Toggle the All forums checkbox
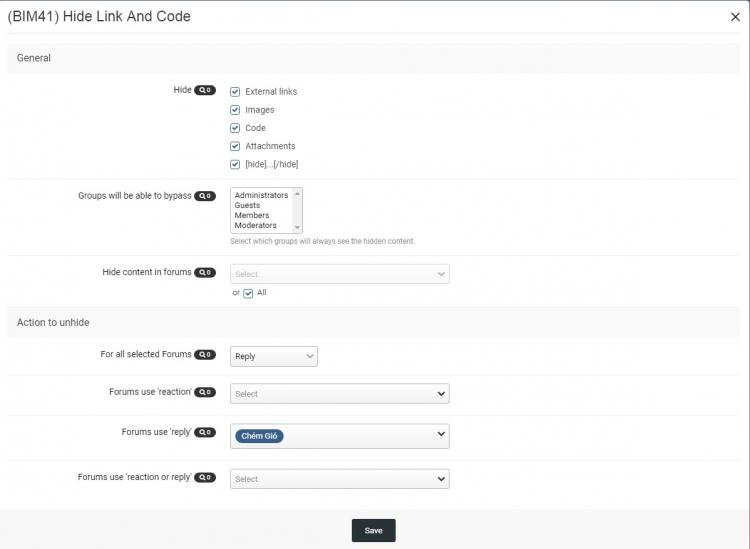Viewport: 750px width, 549px height. [x=248, y=293]
